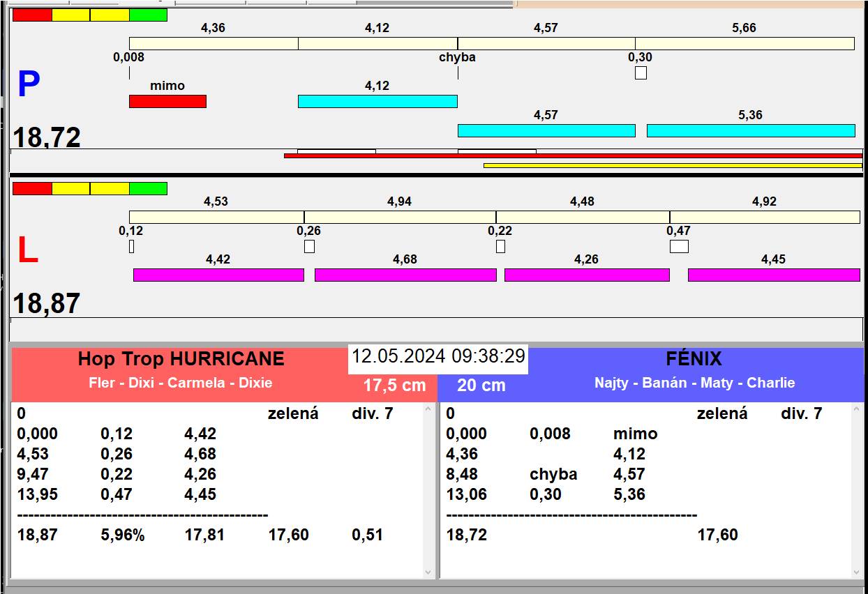
Task: Click the 17,5 cm jump height label
Action: click(394, 386)
